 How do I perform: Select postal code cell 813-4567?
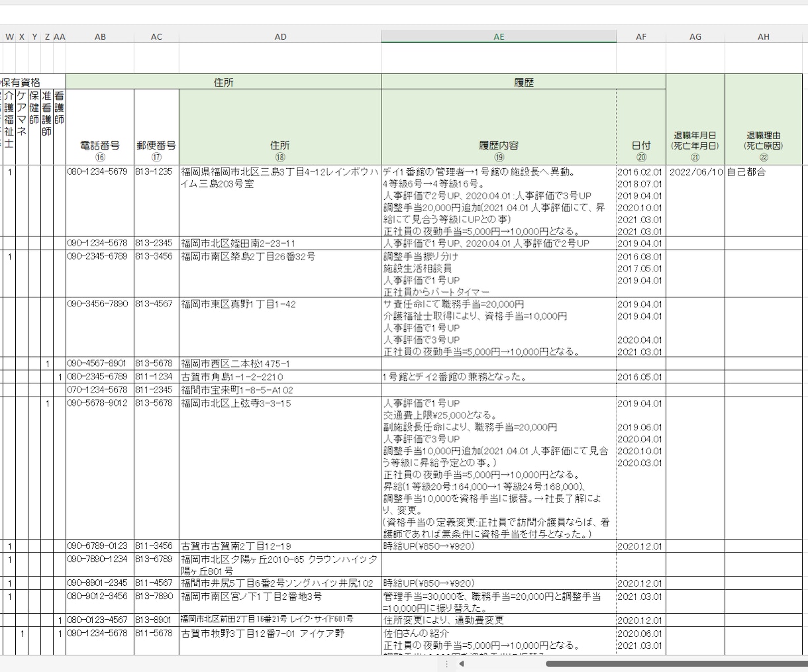(156, 328)
